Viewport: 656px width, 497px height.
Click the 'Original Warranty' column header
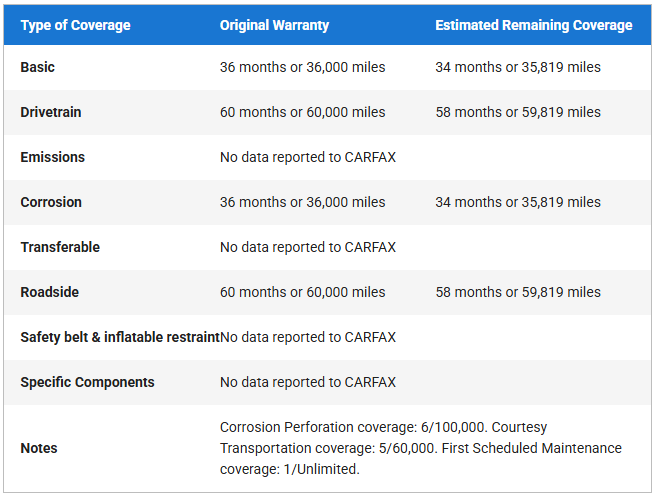(274, 25)
